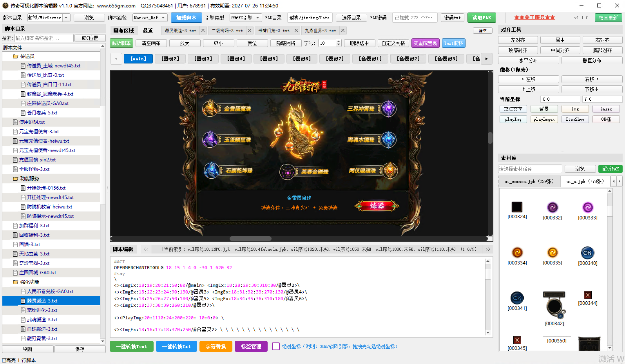
Task: Choose the orange swirl asset [000335]
Action: [x=553, y=252]
